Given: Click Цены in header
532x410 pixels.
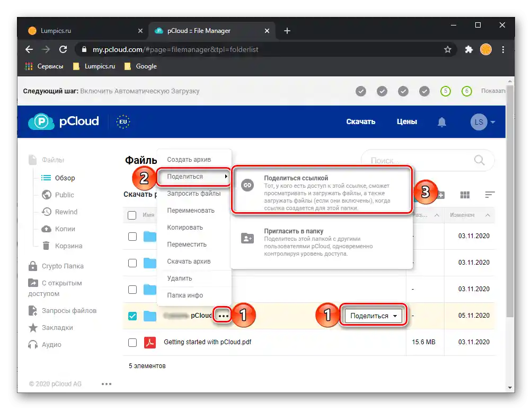Looking at the screenshot, I should [407, 121].
